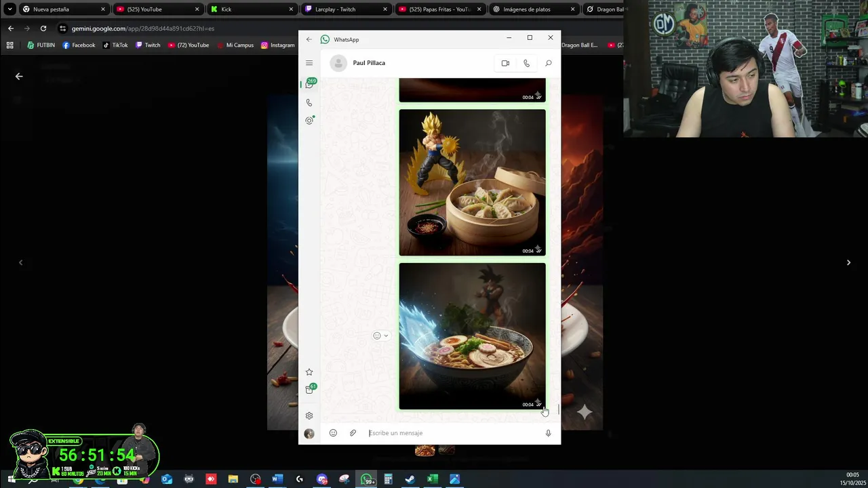Click the browser back button
Viewport: 868px width, 488px height.
click(10, 28)
